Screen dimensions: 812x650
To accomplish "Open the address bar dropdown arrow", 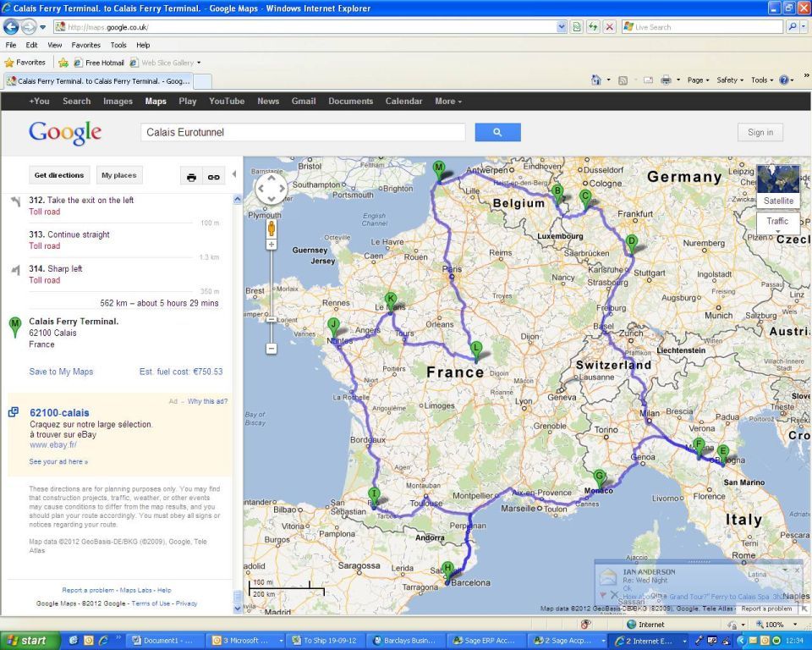I will pyautogui.click(x=562, y=27).
